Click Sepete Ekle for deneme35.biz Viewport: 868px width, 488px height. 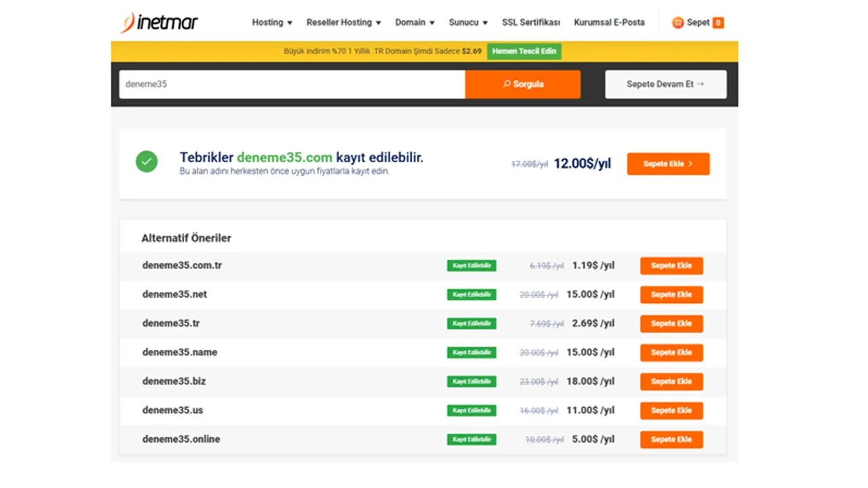[x=671, y=382]
